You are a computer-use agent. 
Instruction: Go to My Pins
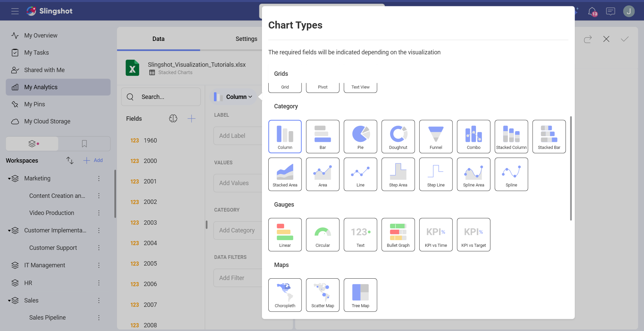coord(58,104)
